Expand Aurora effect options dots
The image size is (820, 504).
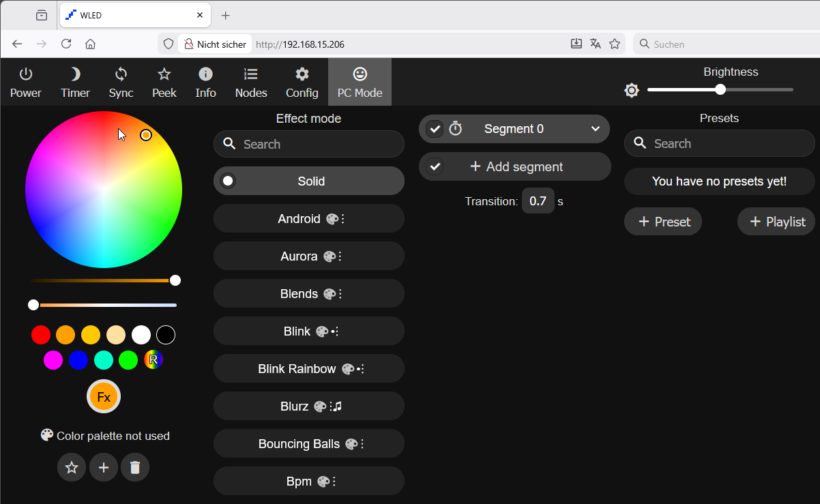340,256
